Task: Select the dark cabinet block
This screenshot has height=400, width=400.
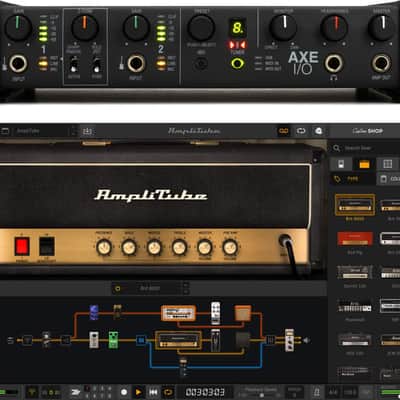Action: tap(243, 340)
